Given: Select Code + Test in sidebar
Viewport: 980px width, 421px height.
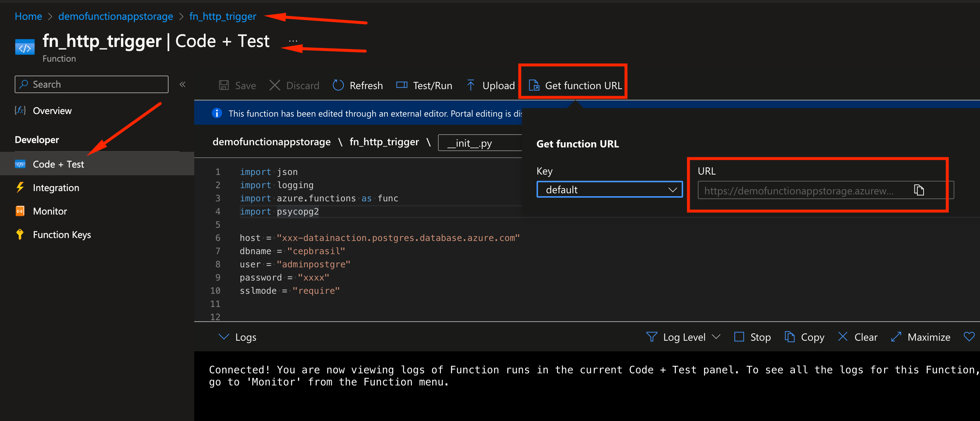Looking at the screenshot, I should 97,164.
